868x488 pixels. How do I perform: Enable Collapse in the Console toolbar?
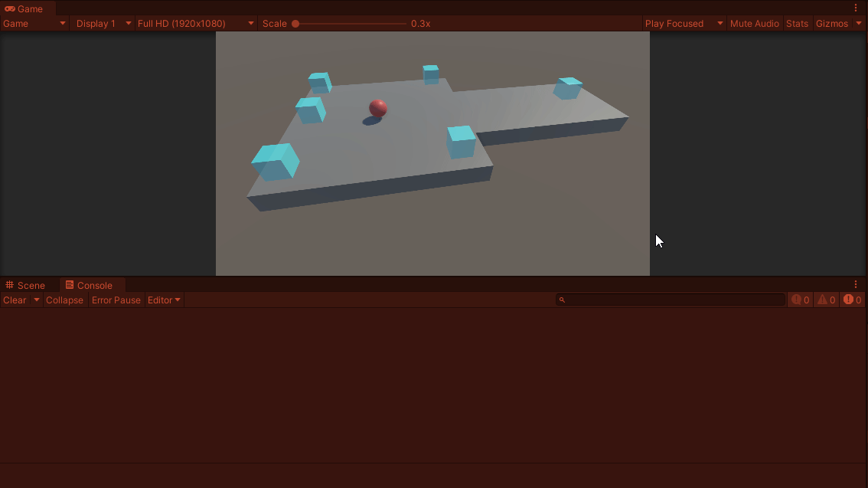(64, 300)
